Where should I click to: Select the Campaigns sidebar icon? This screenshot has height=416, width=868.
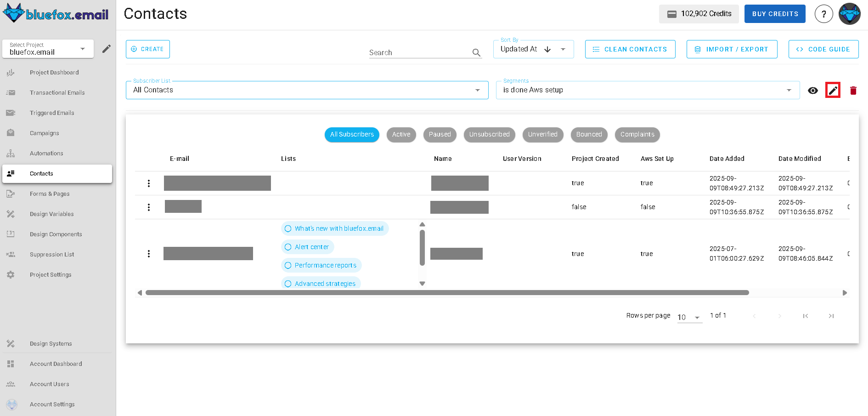11,133
